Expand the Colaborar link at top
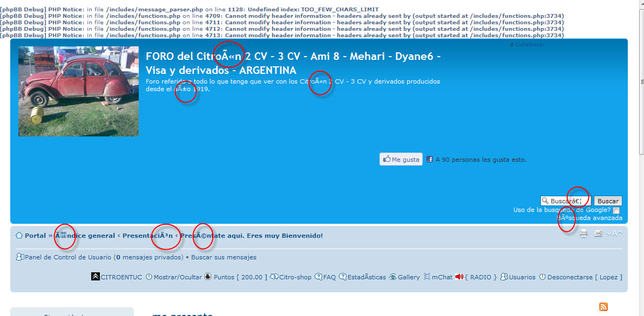Screen dimensions: 644x316 (530, 45)
